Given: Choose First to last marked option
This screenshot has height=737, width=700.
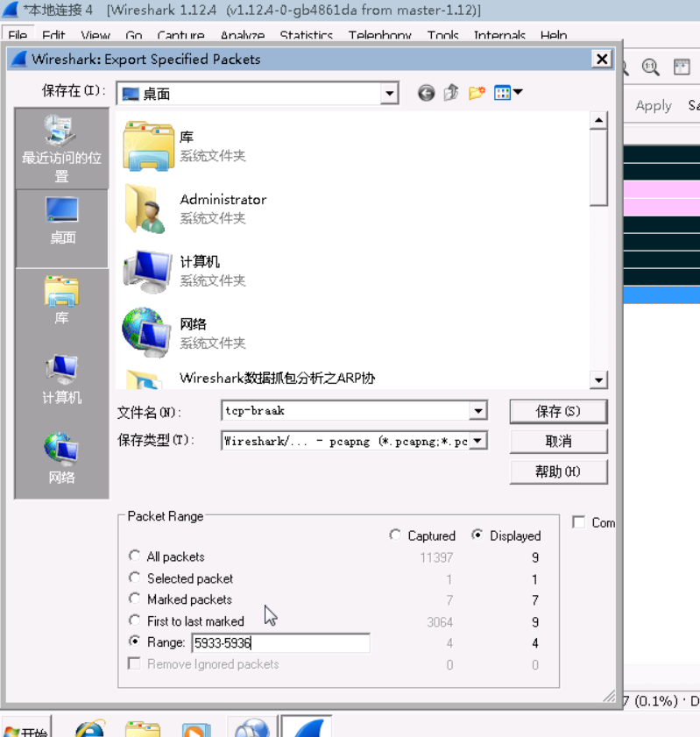Looking at the screenshot, I should (134, 620).
